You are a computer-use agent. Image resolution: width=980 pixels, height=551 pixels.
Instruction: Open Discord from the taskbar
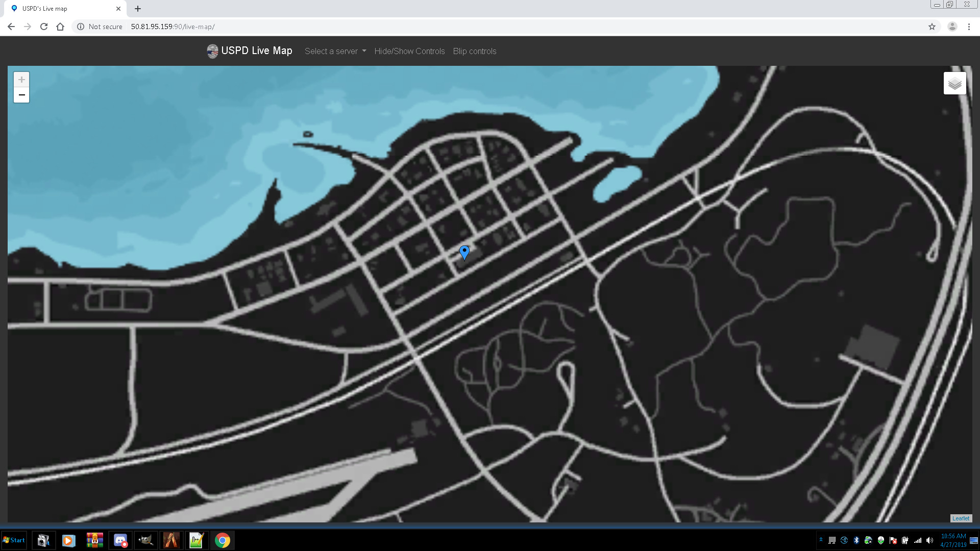click(120, 540)
